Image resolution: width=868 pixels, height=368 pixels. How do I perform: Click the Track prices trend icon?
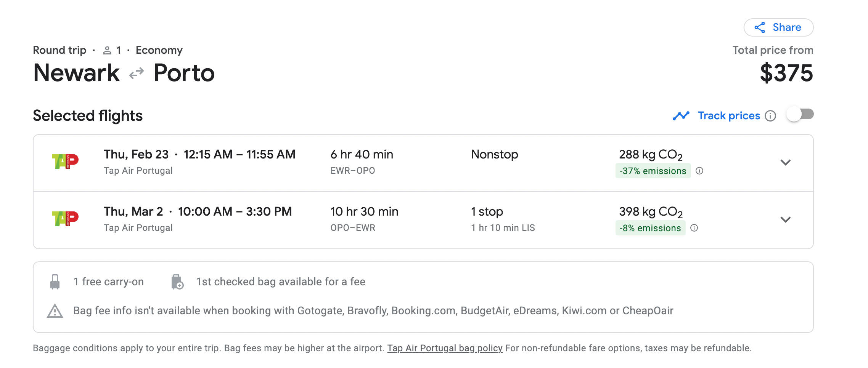[681, 115]
